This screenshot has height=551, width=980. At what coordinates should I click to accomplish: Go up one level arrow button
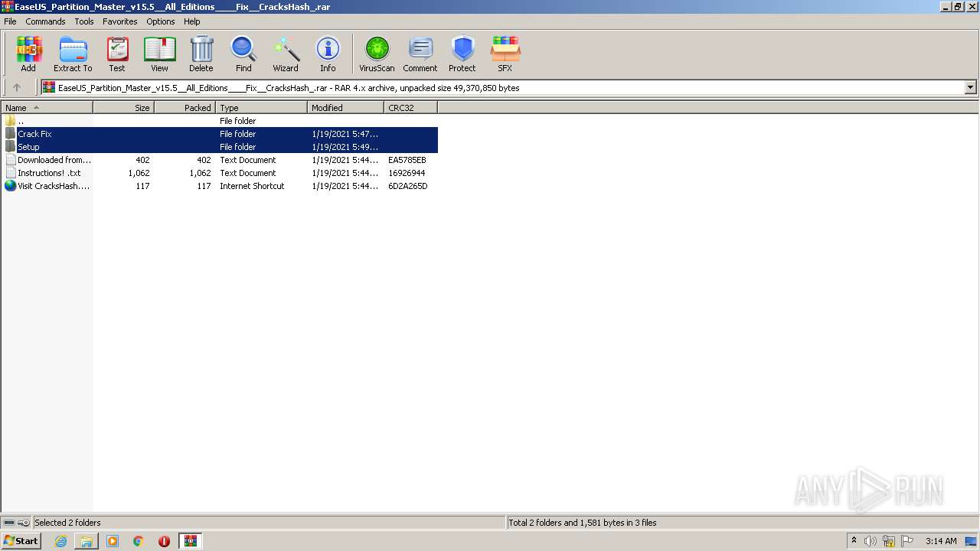17,87
